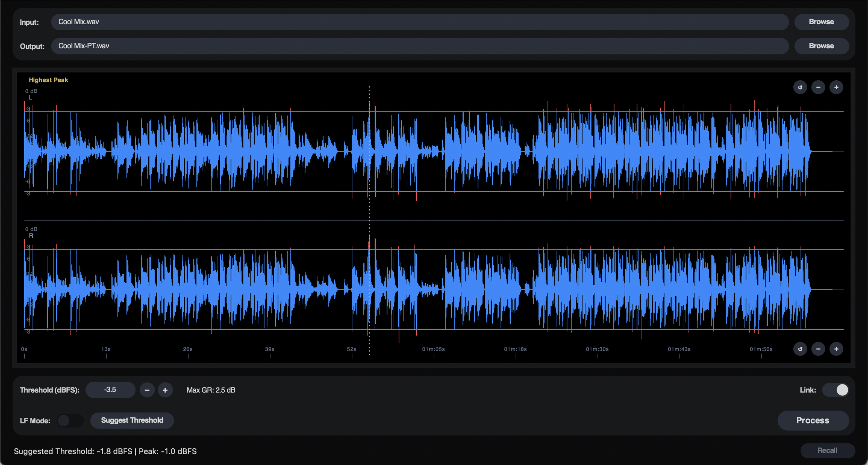Enable the LF Mode switch

pos(70,421)
